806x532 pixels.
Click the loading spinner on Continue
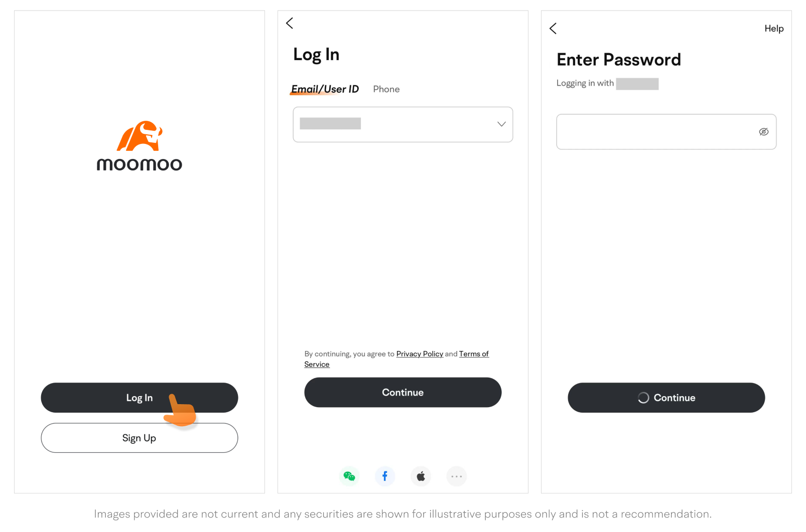pos(643,398)
